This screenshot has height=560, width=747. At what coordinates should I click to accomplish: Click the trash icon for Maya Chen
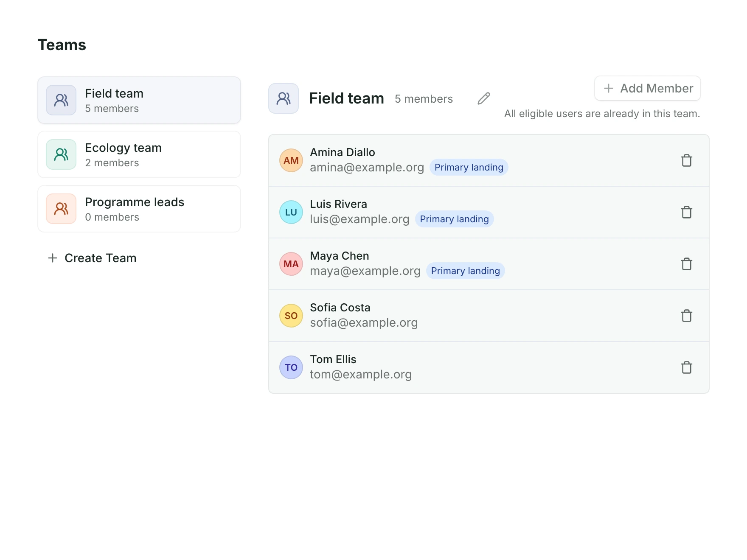tap(686, 264)
